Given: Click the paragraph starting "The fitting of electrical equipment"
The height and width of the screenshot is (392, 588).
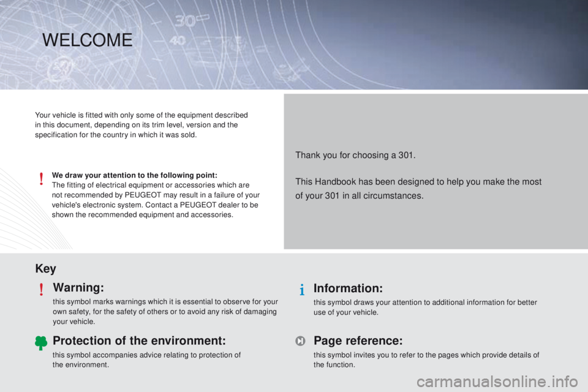Looking at the screenshot, I should pos(156,200).
